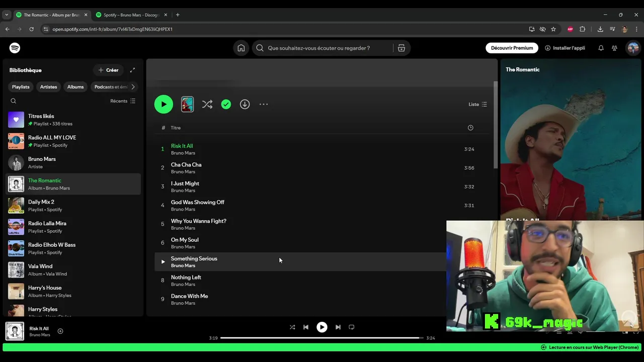Viewport: 644px width, 362px height.
Task: Click the Installer l'appli link
Action: [565, 48]
